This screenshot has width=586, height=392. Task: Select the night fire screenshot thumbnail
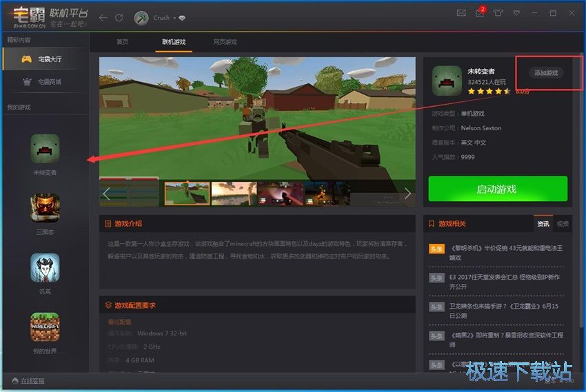[327, 194]
